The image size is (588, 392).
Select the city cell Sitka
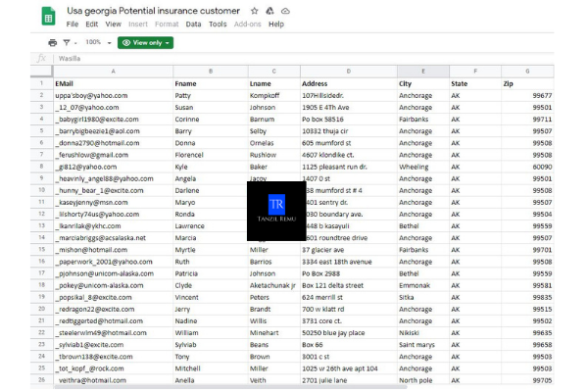423,297
